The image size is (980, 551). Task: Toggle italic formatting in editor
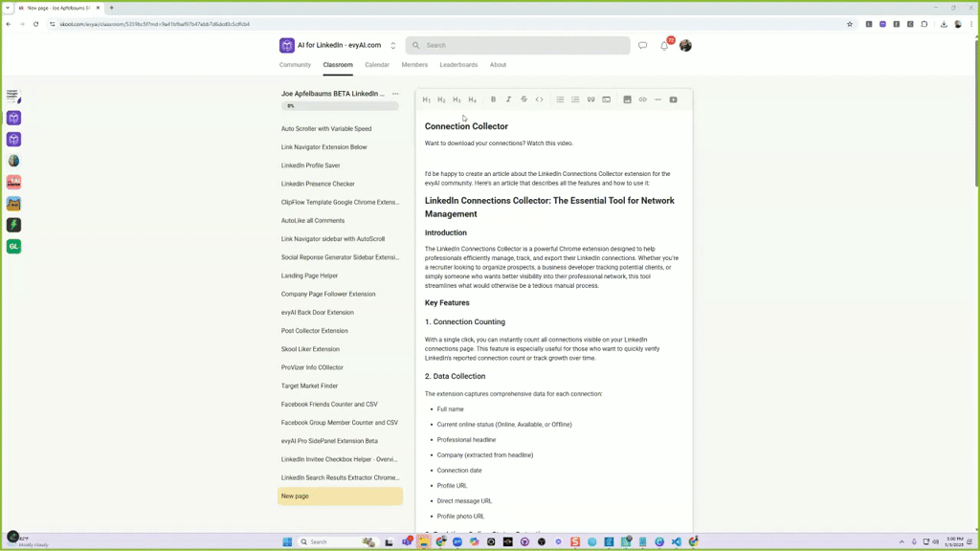tap(509, 99)
